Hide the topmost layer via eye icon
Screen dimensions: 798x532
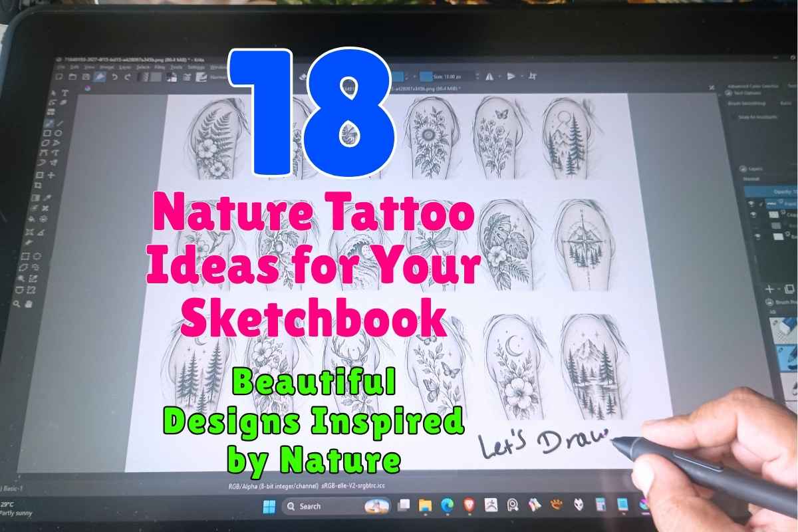[751, 203]
